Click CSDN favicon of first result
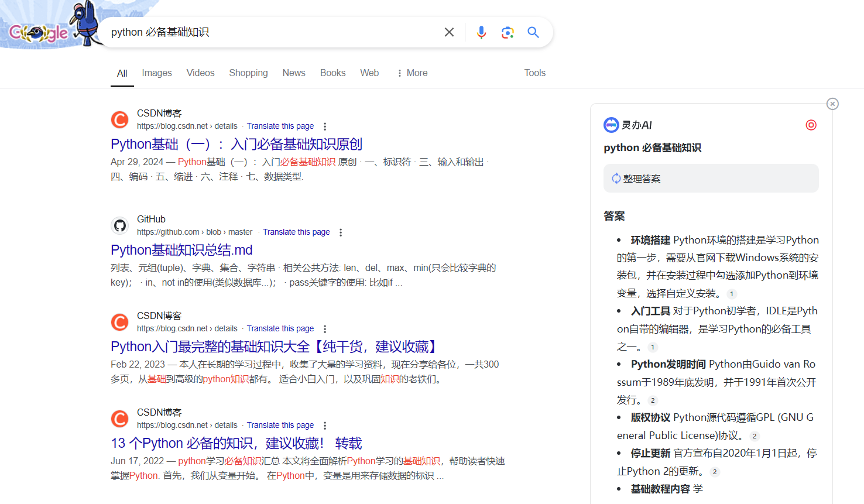The width and height of the screenshot is (864, 504). [120, 119]
